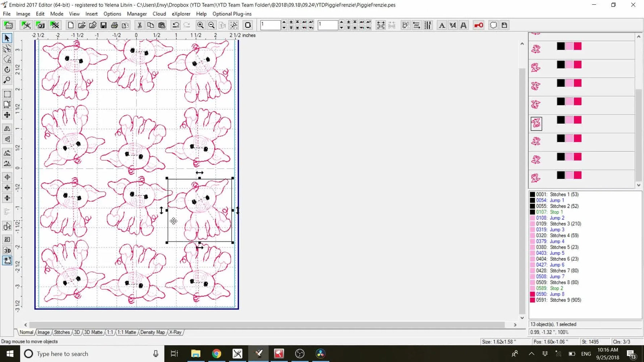The image size is (644, 362).
Task: Click the Cut scissors icon
Action: [x=139, y=25]
